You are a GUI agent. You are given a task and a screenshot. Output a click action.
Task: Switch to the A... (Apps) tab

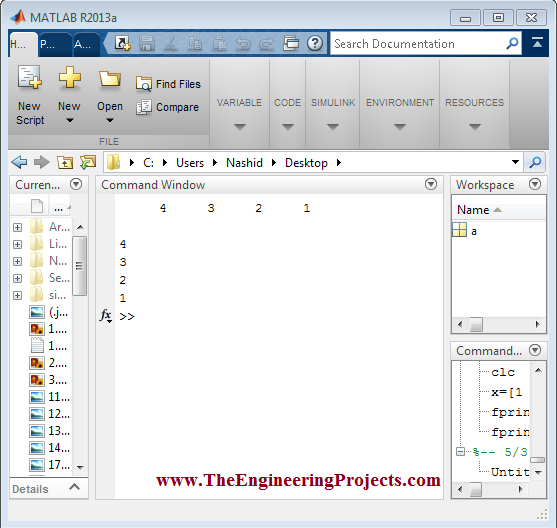tap(86, 44)
